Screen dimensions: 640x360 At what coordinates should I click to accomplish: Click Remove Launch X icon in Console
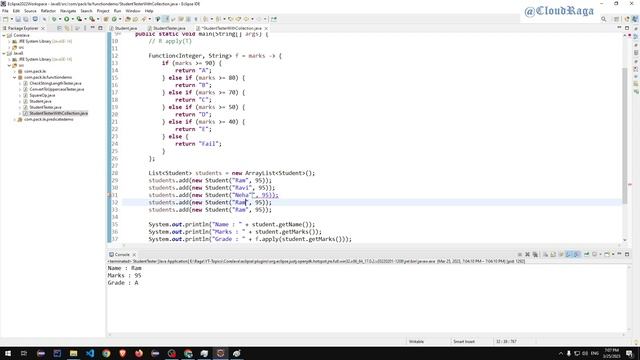527,254
